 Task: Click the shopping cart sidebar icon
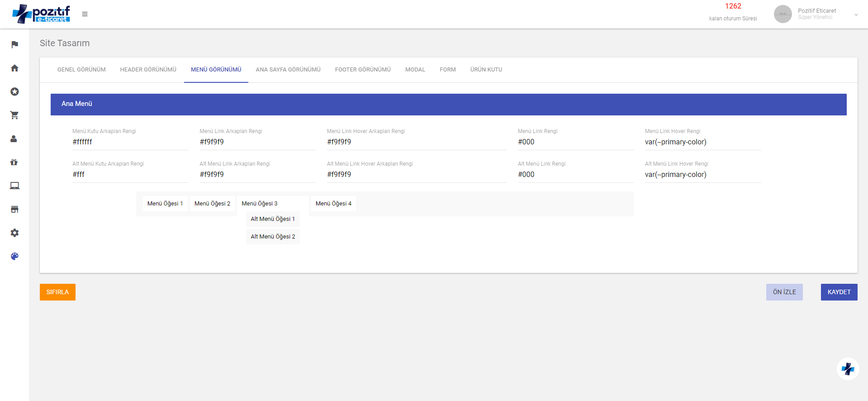(14, 115)
